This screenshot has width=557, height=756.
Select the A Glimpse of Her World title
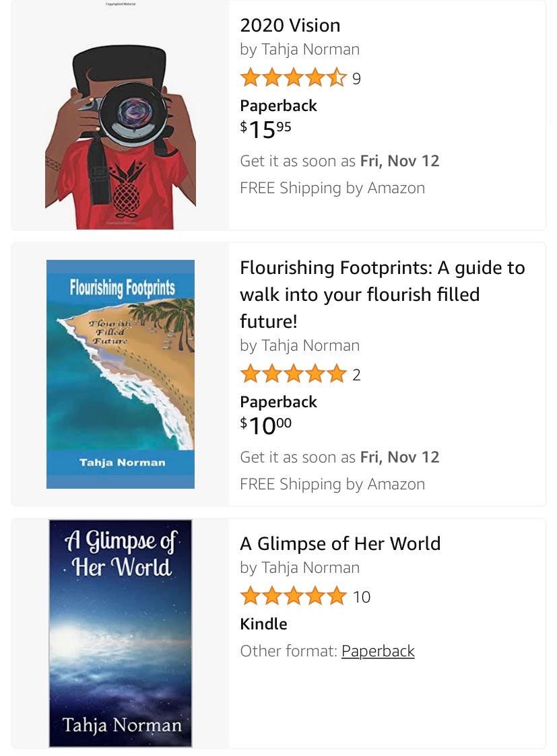pyautogui.click(x=340, y=544)
